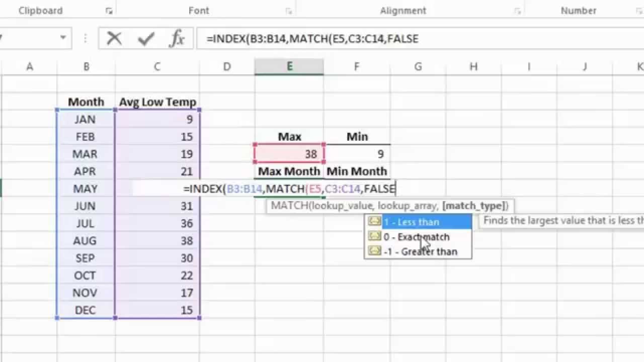Click temperature value 30 for SEP
This screenshot has width=644, height=362.
157,258
